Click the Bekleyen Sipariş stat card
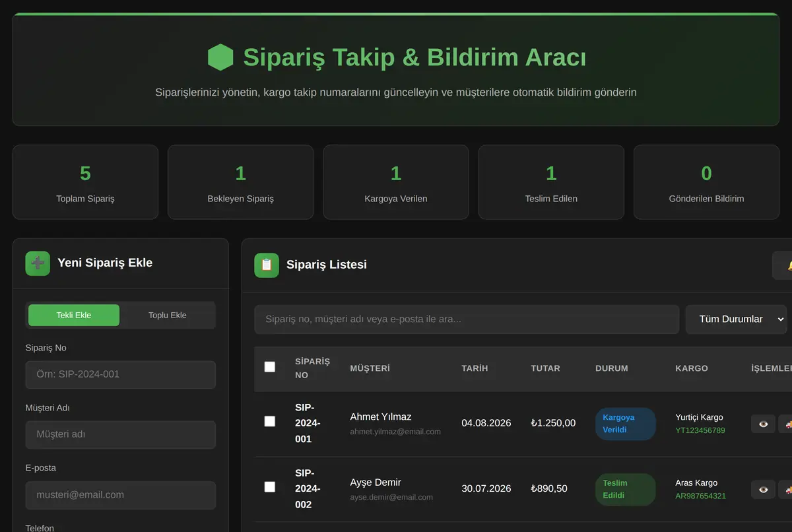This screenshot has width=792, height=532. (x=240, y=182)
